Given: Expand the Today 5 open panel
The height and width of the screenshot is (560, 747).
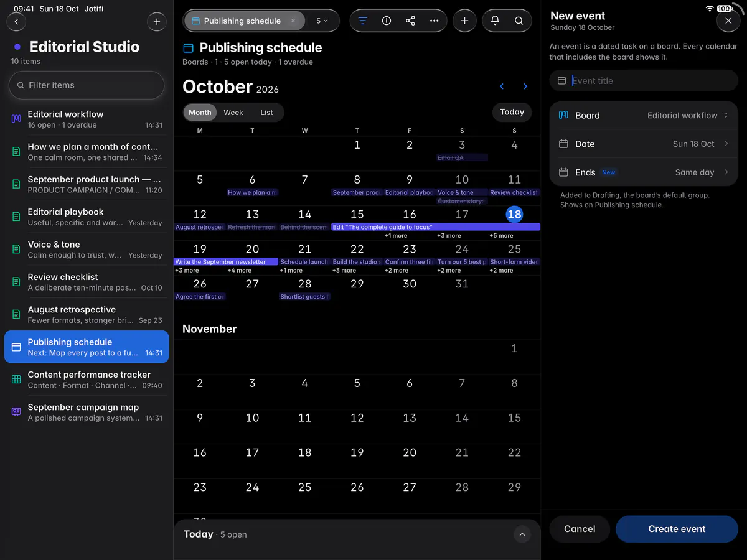Looking at the screenshot, I should [522, 534].
